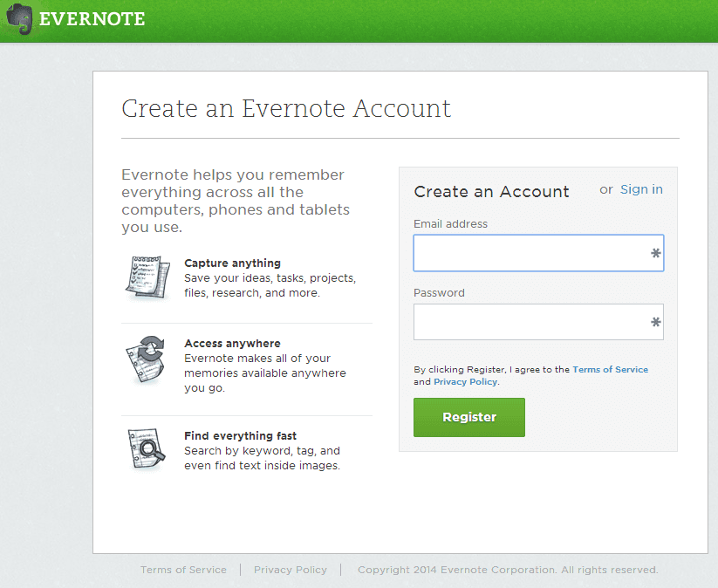Click the asterisk in the Password field

coord(656,322)
